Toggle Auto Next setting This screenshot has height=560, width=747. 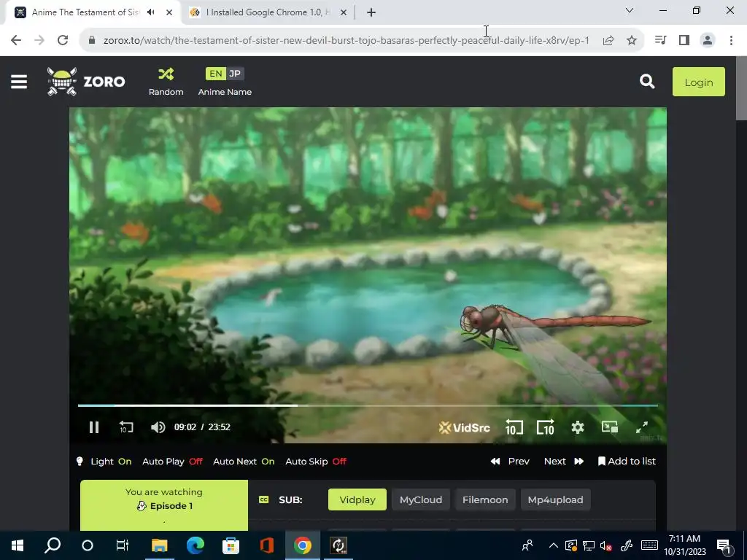click(244, 462)
